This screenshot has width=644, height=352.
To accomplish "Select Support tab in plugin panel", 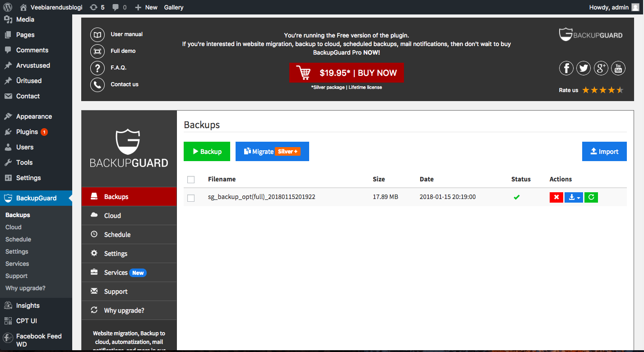I will click(129, 292).
